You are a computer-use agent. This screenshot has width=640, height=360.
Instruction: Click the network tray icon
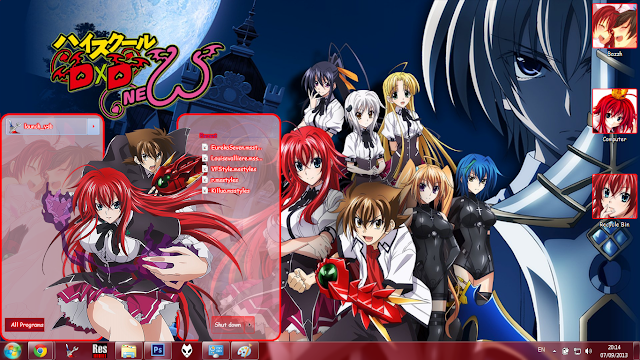[577, 351]
